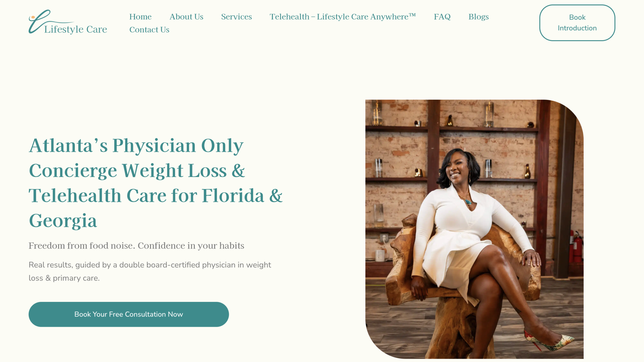Click the Lifestyle Care logo
Viewport: 644px width, 362px height.
tap(68, 22)
